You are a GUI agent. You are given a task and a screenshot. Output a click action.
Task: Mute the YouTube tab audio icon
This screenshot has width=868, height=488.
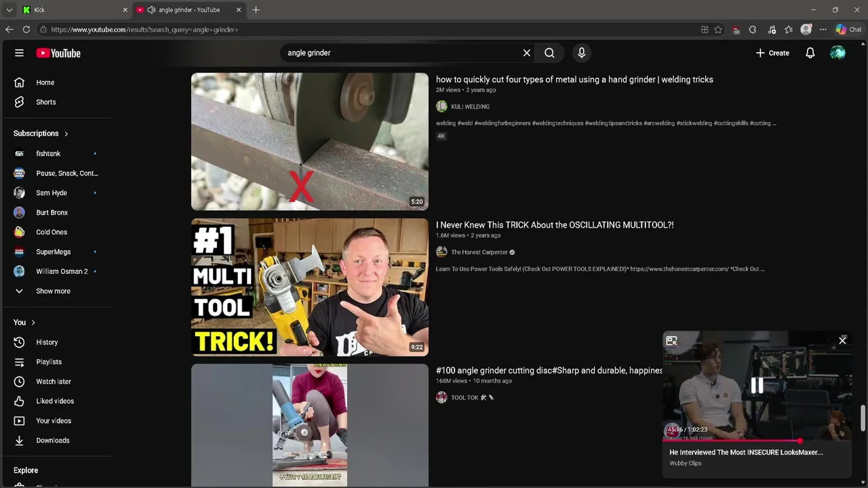(151, 10)
